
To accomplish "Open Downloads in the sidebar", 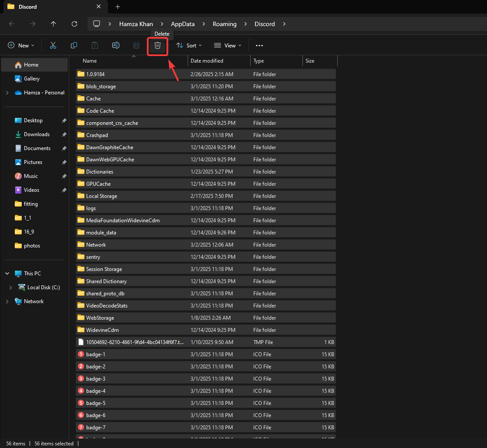I will coord(37,134).
